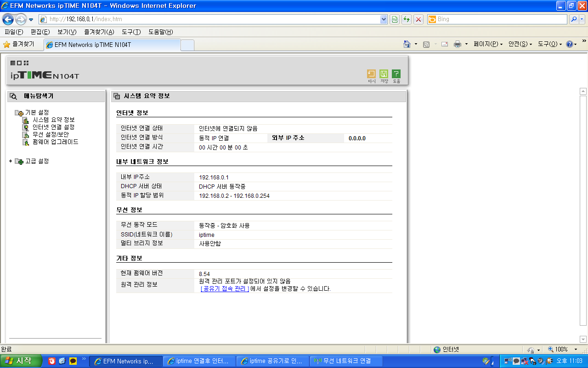Switch to 무선 네트워크 연결 taskbar window
Viewport: 588px width, 368px height.
[x=346, y=361]
